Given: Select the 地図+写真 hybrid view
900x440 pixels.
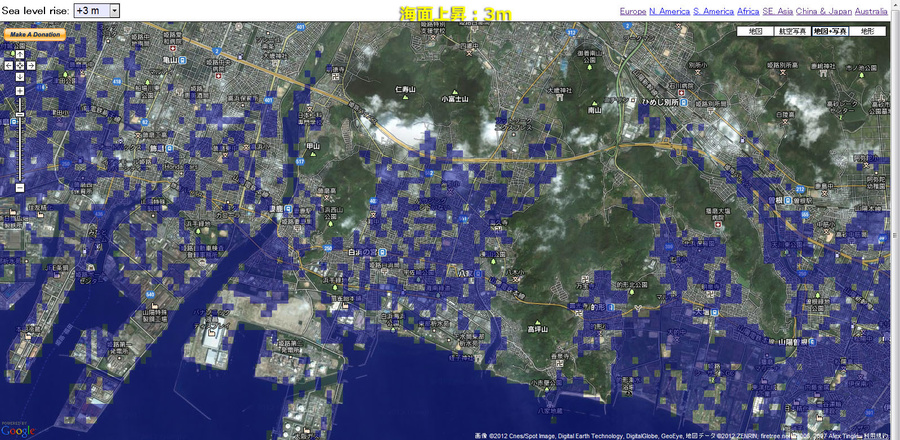Looking at the screenshot, I should [x=830, y=31].
